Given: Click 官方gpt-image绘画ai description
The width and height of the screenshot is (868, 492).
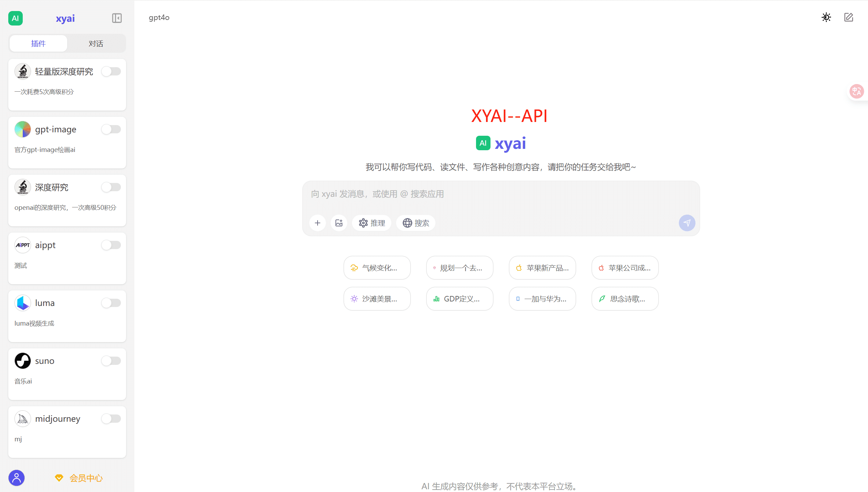Looking at the screenshot, I should (45, 150).
